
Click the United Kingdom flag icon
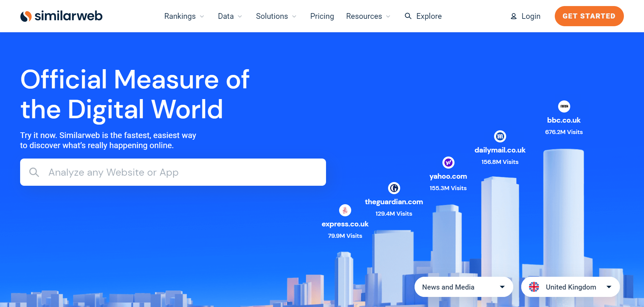click(534, 287)
